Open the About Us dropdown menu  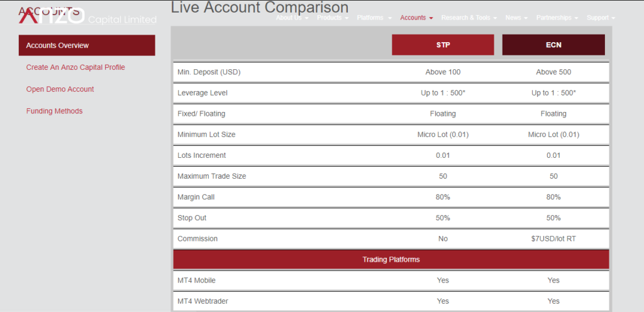pos(292,18)
